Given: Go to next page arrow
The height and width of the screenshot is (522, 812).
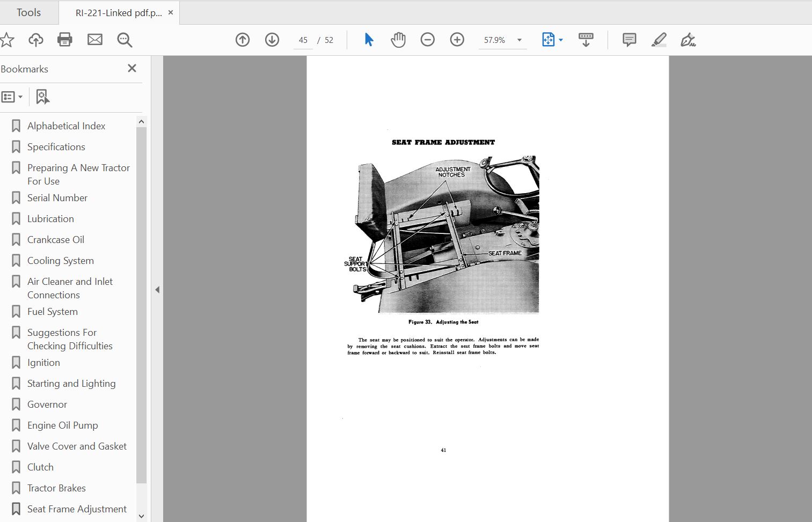Looking at the screenshot, I should click(272, 40).
